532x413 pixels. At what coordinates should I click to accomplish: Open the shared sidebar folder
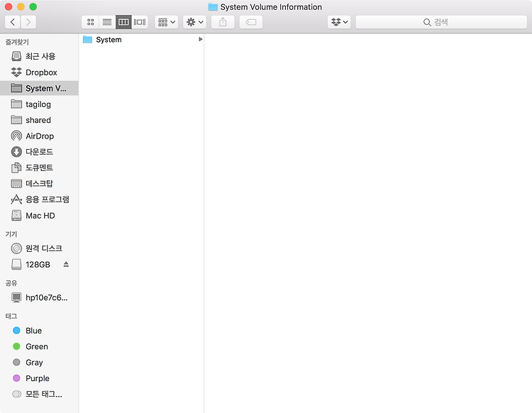click(x=39, y=120)
